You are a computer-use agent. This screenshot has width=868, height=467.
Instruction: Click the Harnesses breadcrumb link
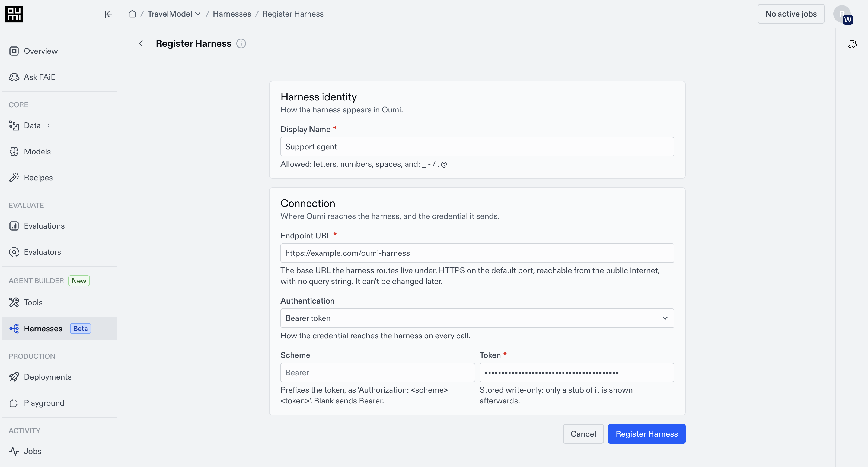pyautogui.click(x=232, y=14)
